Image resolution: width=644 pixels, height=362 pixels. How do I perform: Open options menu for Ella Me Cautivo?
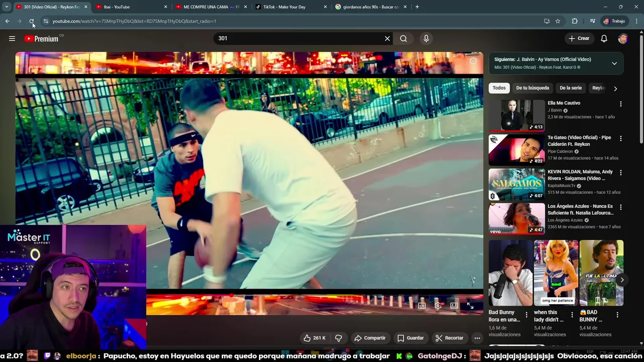tap(620, 104)
